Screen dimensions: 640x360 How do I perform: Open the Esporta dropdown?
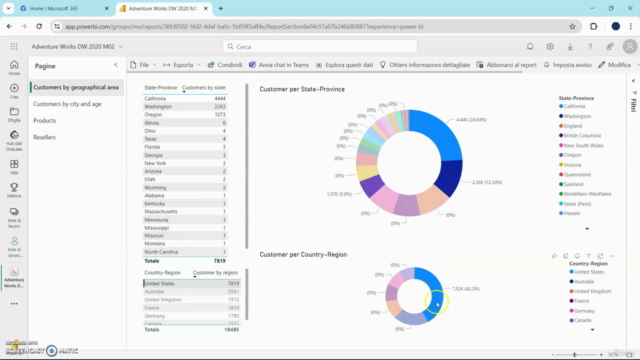182,65
